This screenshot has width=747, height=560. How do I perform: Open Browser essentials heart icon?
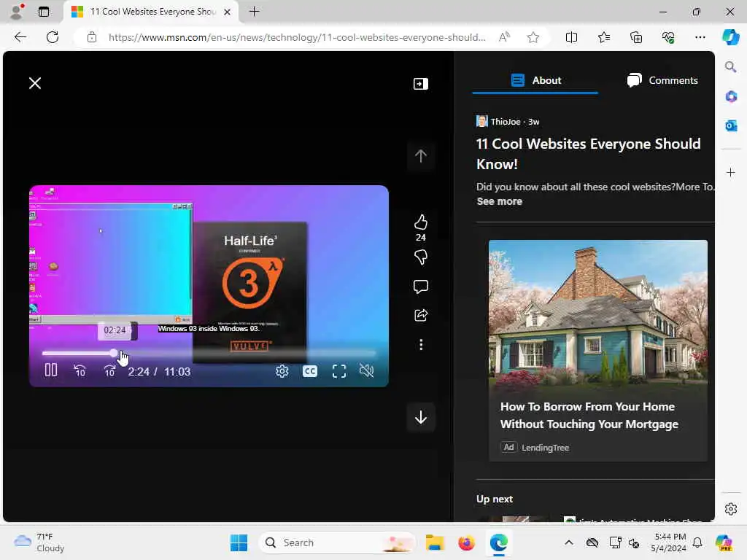coord(668,37)
